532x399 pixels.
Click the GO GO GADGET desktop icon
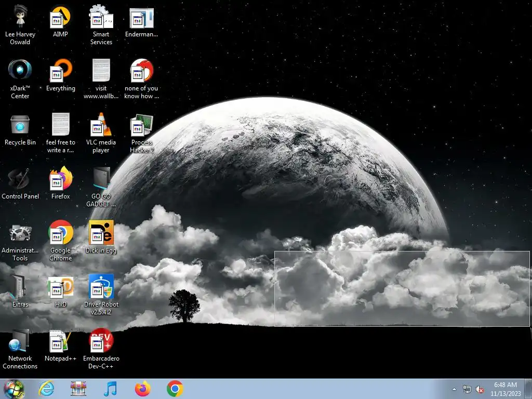click(x=101, y=187)
